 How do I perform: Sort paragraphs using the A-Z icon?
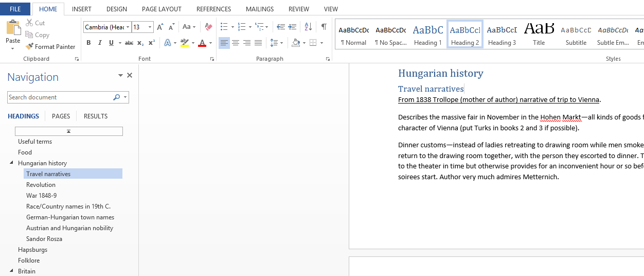click(308, 27)
